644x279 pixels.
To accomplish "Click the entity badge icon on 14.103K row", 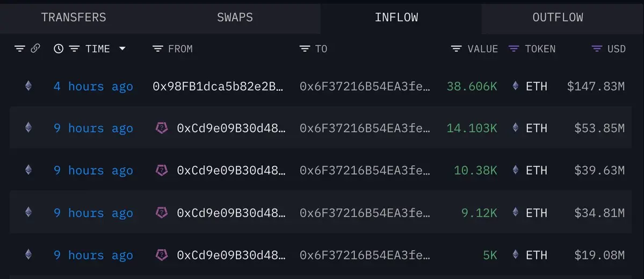I will pos(162,128).
